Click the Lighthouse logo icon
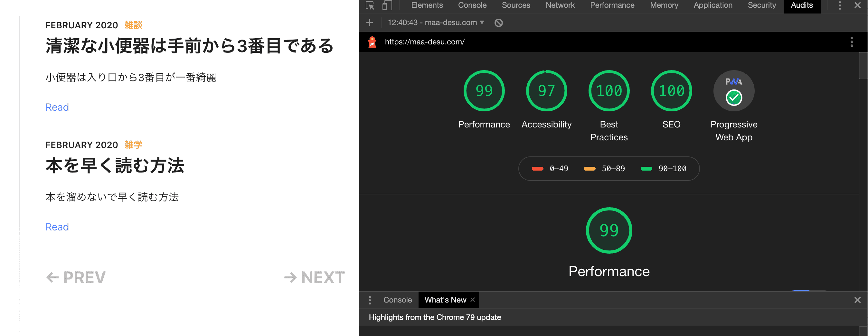The image size is (868, 336). tap(372, 42)
